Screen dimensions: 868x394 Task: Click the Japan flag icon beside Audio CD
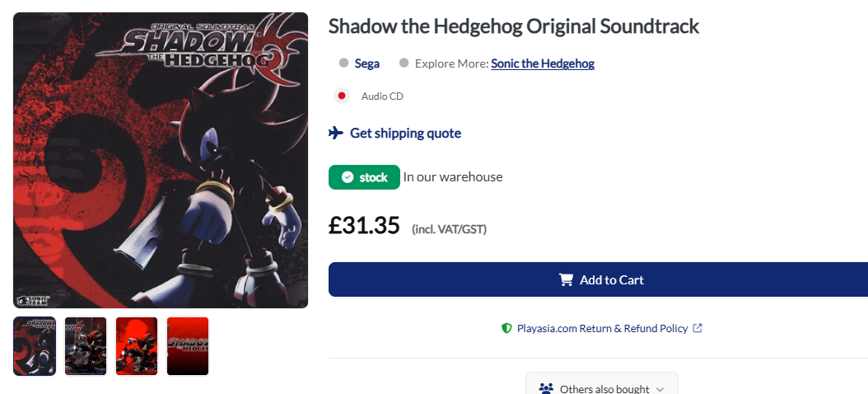(342, 96)
